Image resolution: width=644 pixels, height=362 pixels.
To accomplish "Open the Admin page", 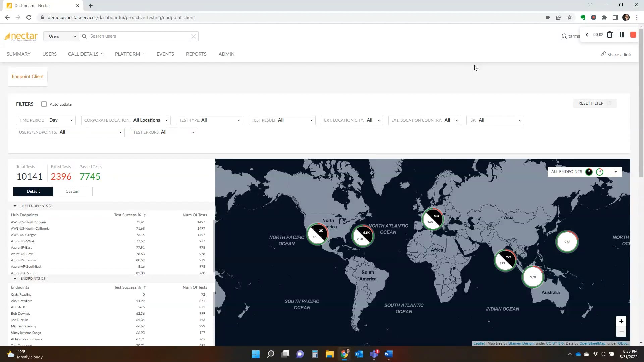I will pos(226,54).
